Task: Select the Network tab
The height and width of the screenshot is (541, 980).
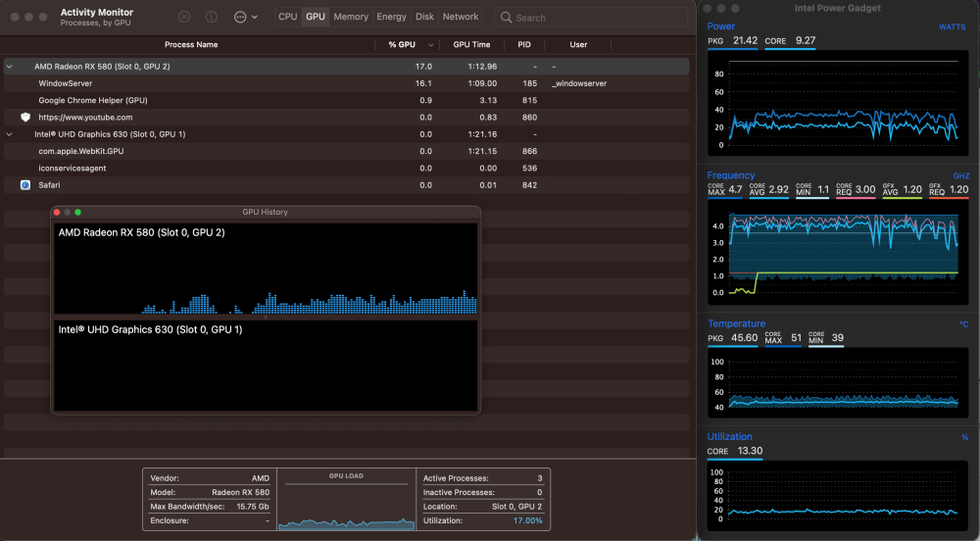Action: pos(461,17)
